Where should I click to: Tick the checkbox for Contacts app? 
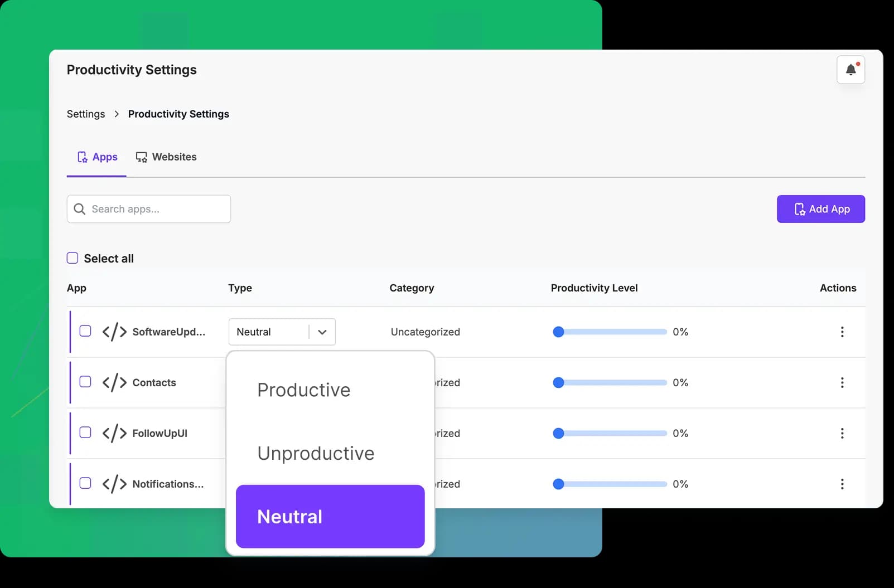pyautogui.click(x=85, y=382)
